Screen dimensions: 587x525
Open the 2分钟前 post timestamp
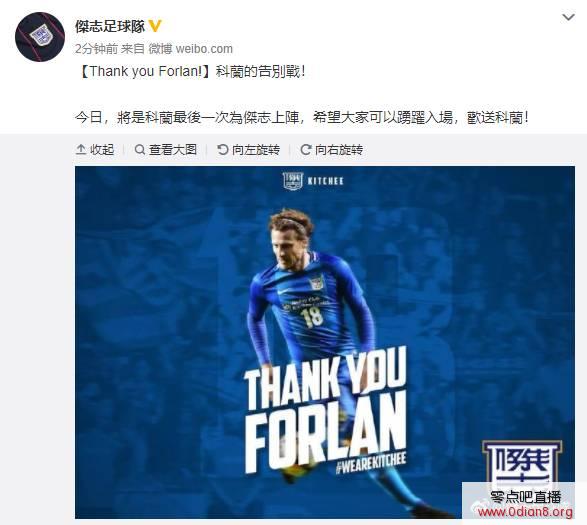tap(96, 49)
